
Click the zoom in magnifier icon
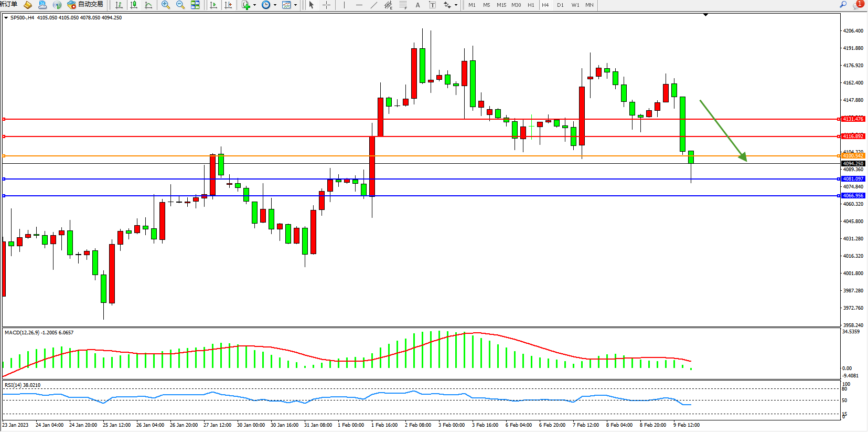coord(166,5)
